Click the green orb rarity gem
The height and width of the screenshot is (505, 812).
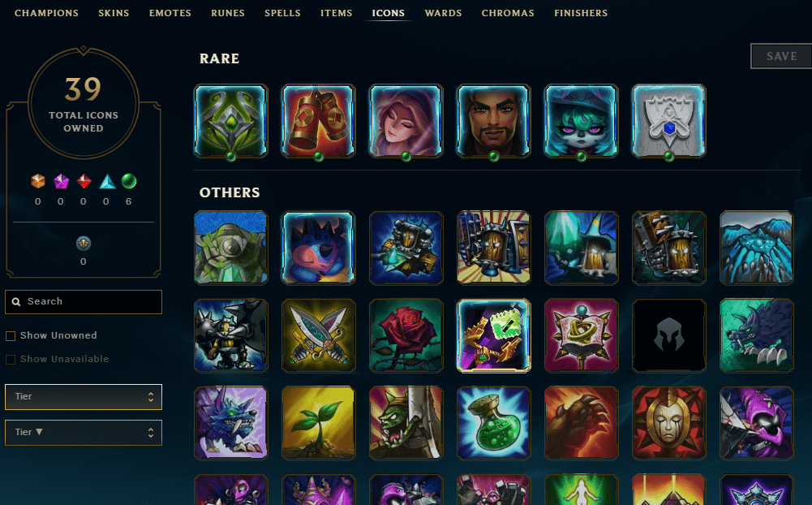pyautogui.click(x=129, y=181)
